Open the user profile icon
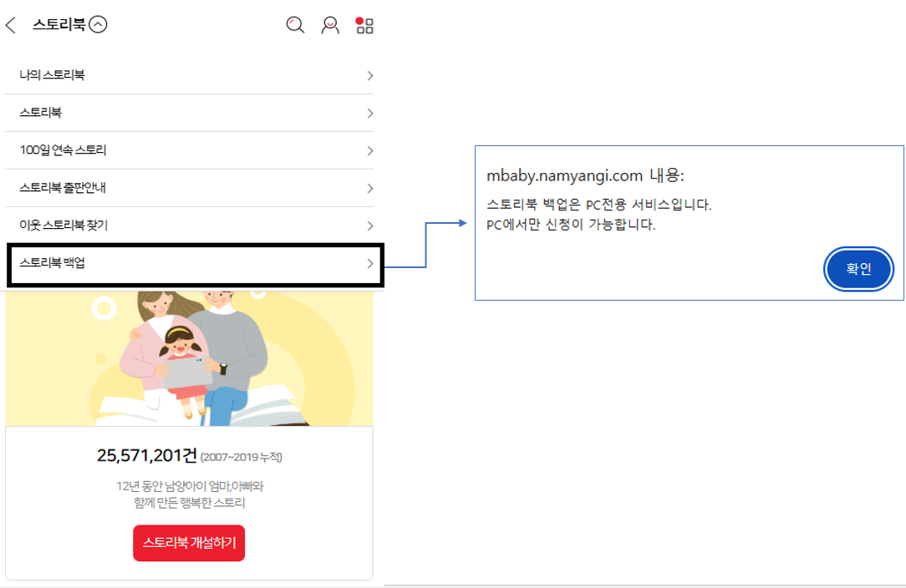The width and height of the screenshot is (906, 588). pos(330,25)
